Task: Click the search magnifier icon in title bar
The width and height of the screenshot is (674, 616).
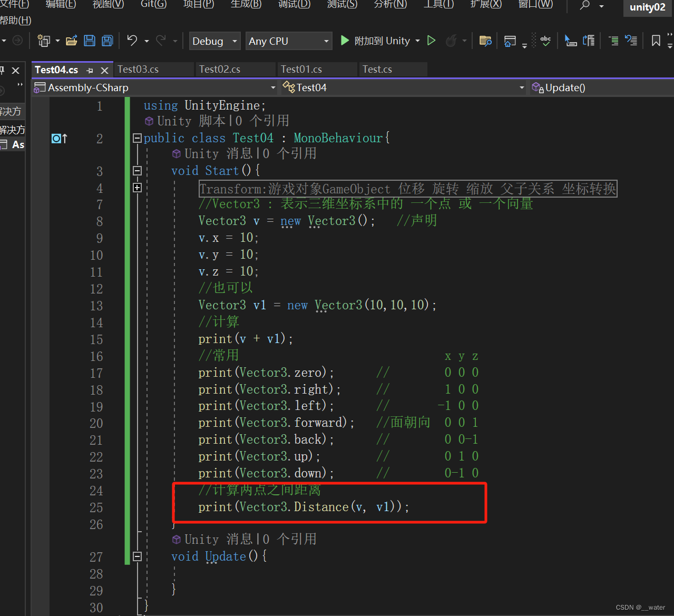Action: click(584, 5)
